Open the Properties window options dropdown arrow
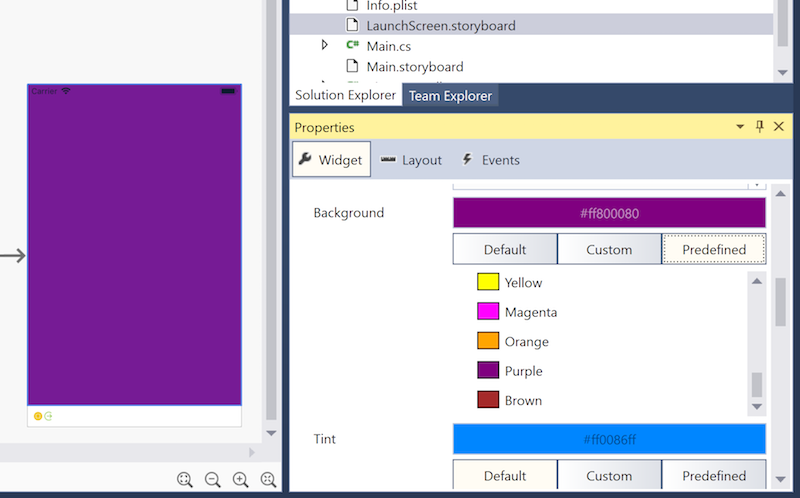Image resolution: width=800 pixels, height=498 pixels. pyautogui.click(x=740, y=127)
